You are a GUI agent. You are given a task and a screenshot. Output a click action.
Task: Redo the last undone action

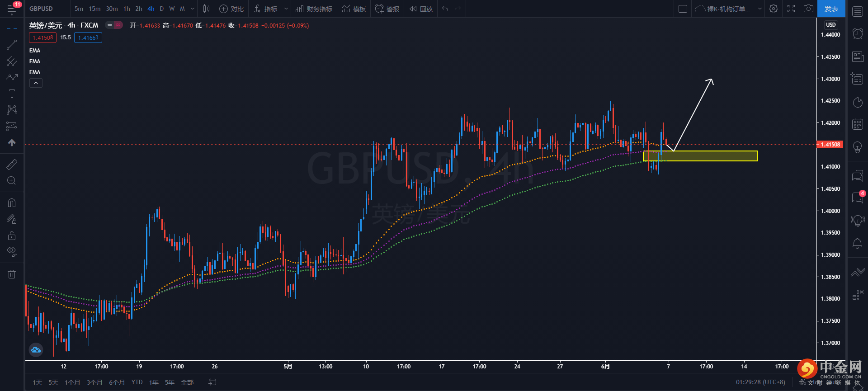(458, 9)
